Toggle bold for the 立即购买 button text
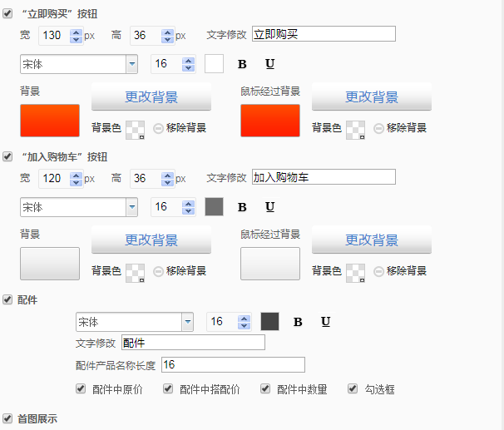504x430 pixels. click(243, 64)
